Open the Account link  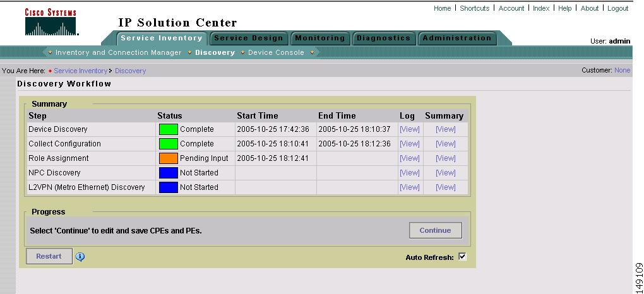[x=511, y=8]
